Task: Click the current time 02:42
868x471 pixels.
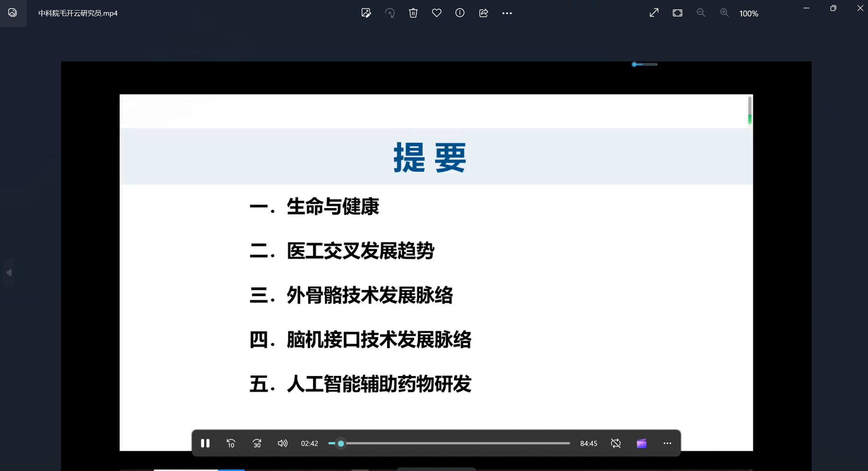Action: pos(310,443)
